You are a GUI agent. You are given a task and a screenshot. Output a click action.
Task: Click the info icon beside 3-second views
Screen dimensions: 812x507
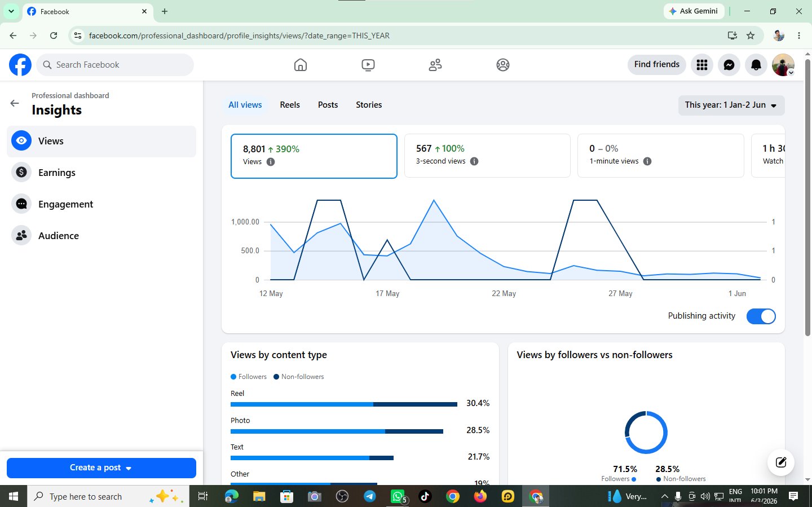tap(474, 161)
